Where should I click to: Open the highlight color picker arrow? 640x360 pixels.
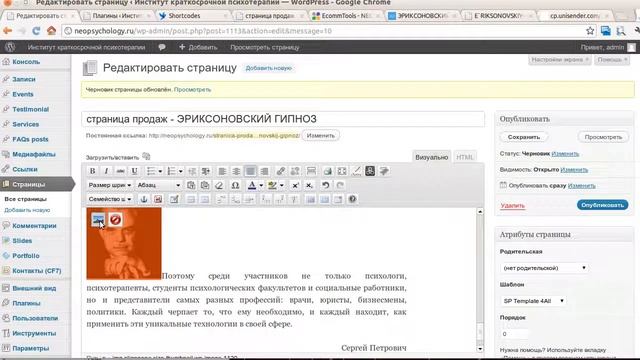point(282,186)
